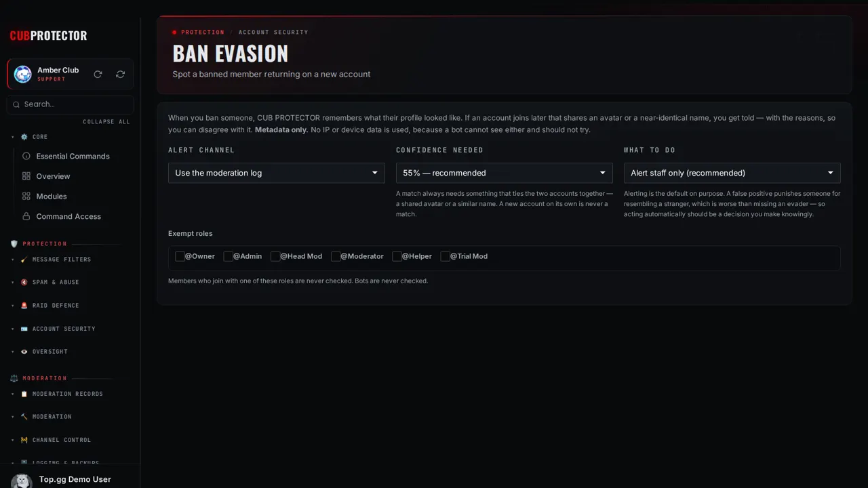Screen dimensions: 868x488
Task: Click the Protection breadcrumb above Ban Evasion
Action: click(203, 33)
